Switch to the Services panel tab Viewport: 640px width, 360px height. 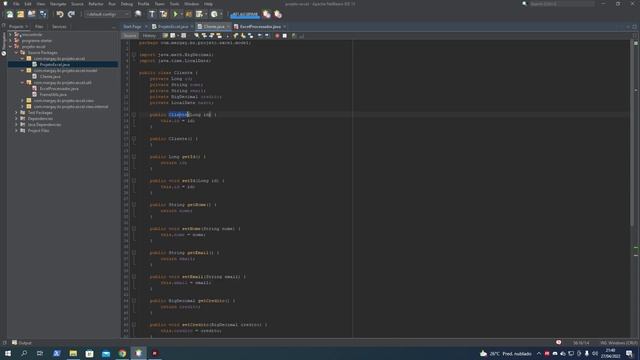pyautogui.click(x=59, y=27)
